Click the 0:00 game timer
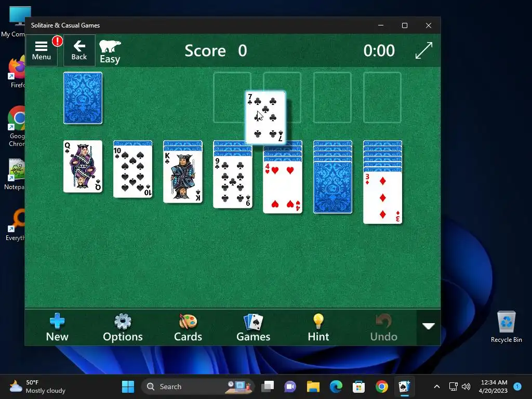 [379, 51]
